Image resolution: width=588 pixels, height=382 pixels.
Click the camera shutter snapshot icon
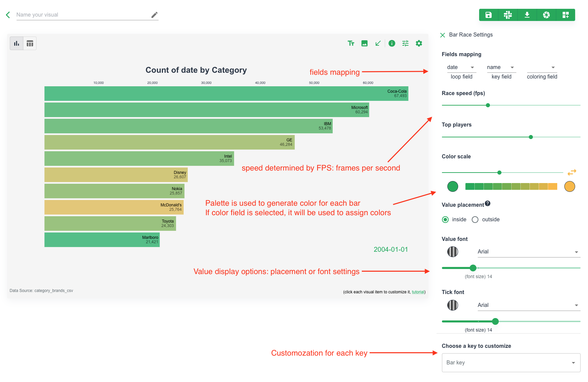point(546,15)
